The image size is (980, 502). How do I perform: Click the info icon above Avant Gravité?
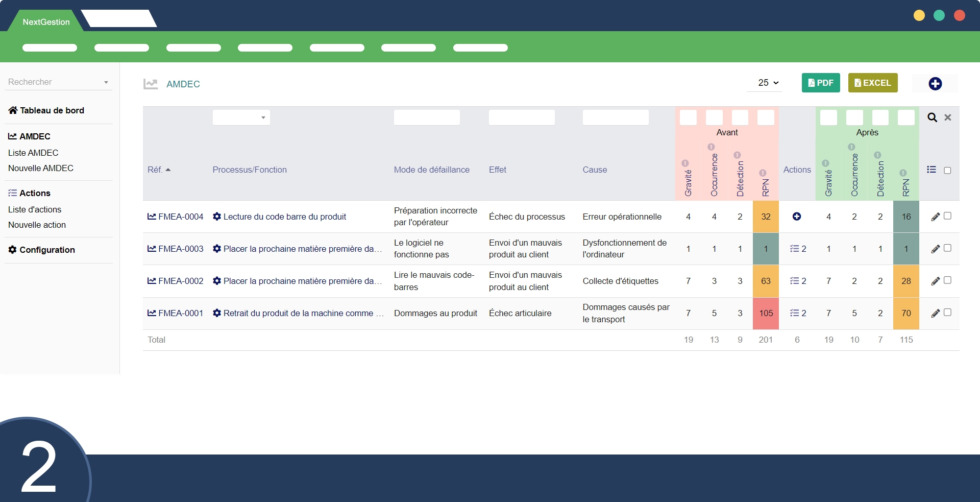[685, 163]
